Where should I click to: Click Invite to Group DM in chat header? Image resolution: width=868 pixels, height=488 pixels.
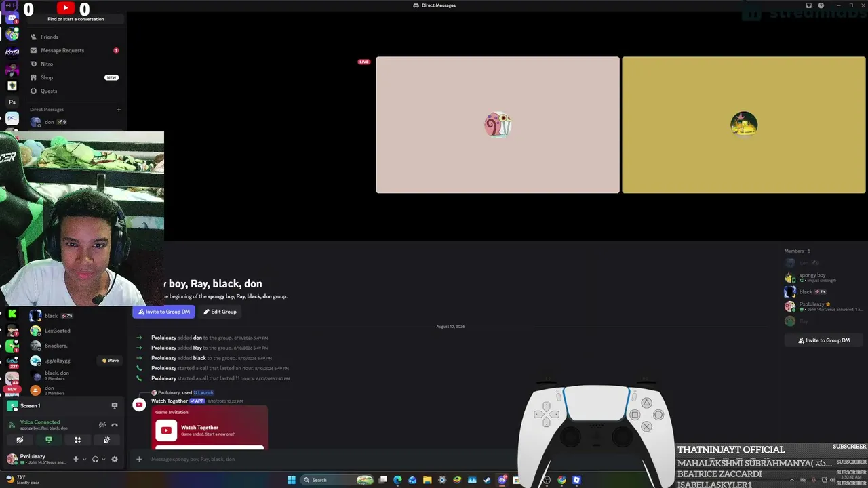pyautogui.click(x=163, y=312)
